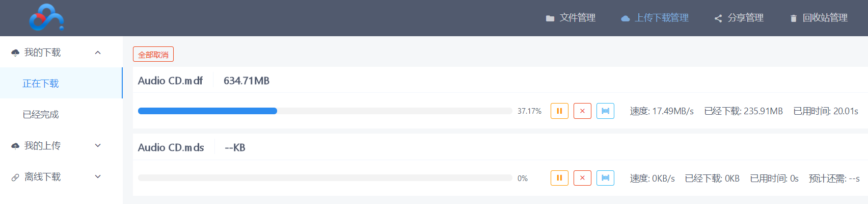
Task: Go to 分享管理 in the header
Action: [x=739, y=18]
